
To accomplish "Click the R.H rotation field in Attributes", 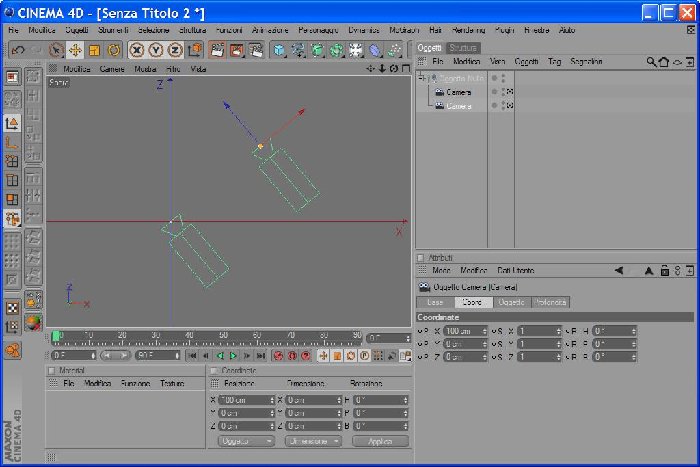I will click(x=614, y=331).
